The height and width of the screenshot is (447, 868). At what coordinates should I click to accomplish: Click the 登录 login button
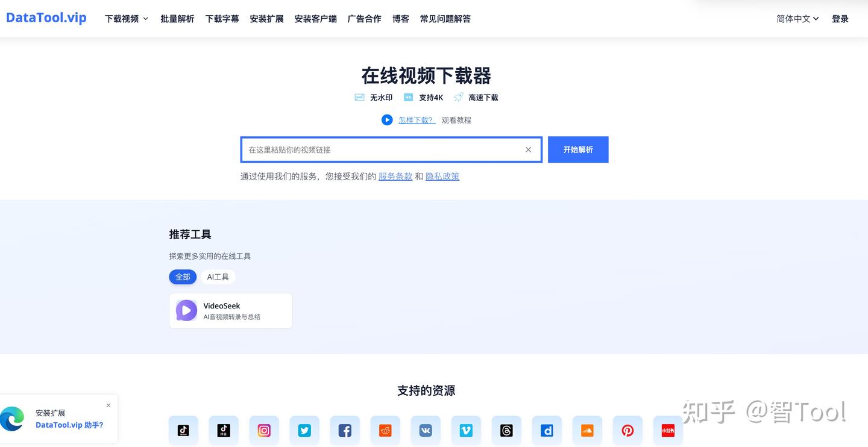pos(840,19)
